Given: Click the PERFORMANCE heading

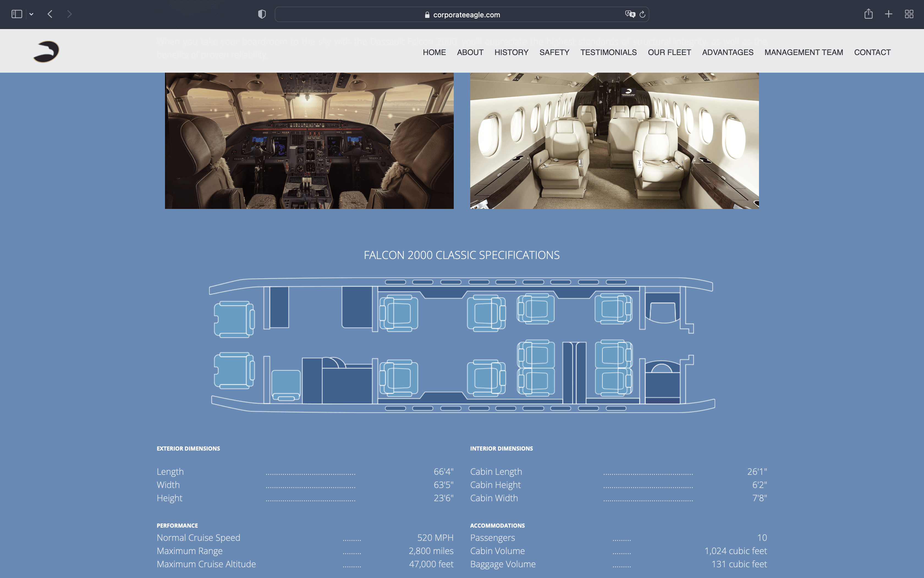Looking at the screenshot, I should (x=177, y=526).
